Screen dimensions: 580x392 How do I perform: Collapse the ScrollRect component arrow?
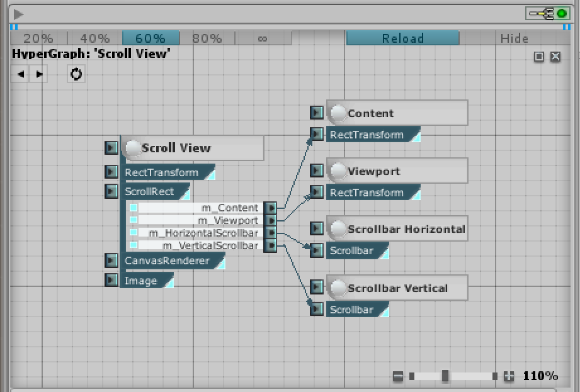pyautogui.click(x=111, y=191)
